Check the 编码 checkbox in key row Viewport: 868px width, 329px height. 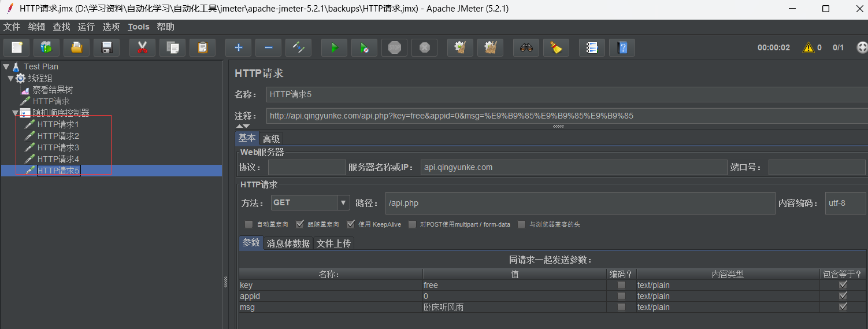pyautogui.click(x=621, y=285)
